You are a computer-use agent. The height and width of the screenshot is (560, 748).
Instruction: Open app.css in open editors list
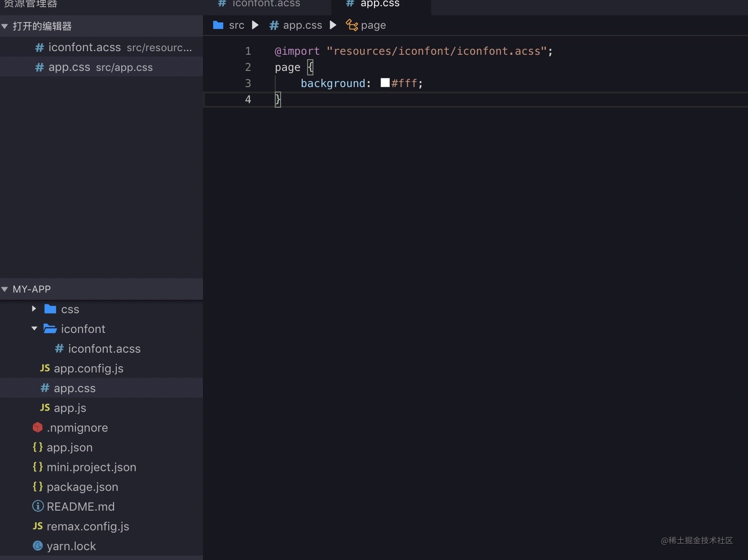[x=101, y=67]
